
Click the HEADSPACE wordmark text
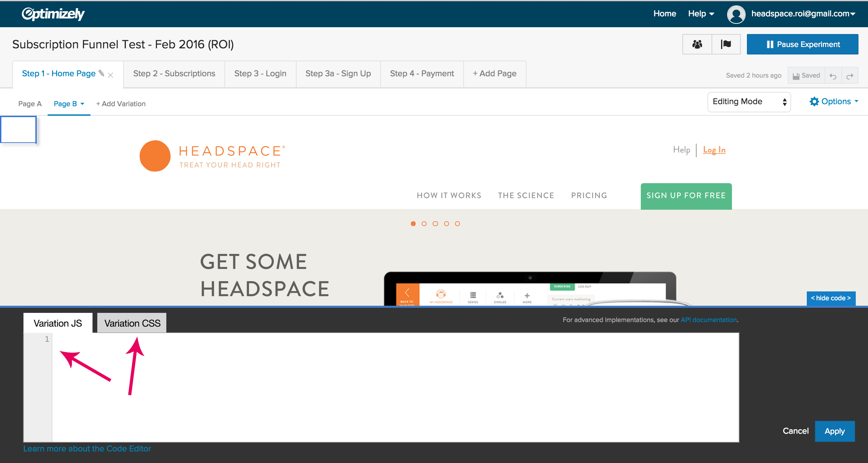pos(231,151)
